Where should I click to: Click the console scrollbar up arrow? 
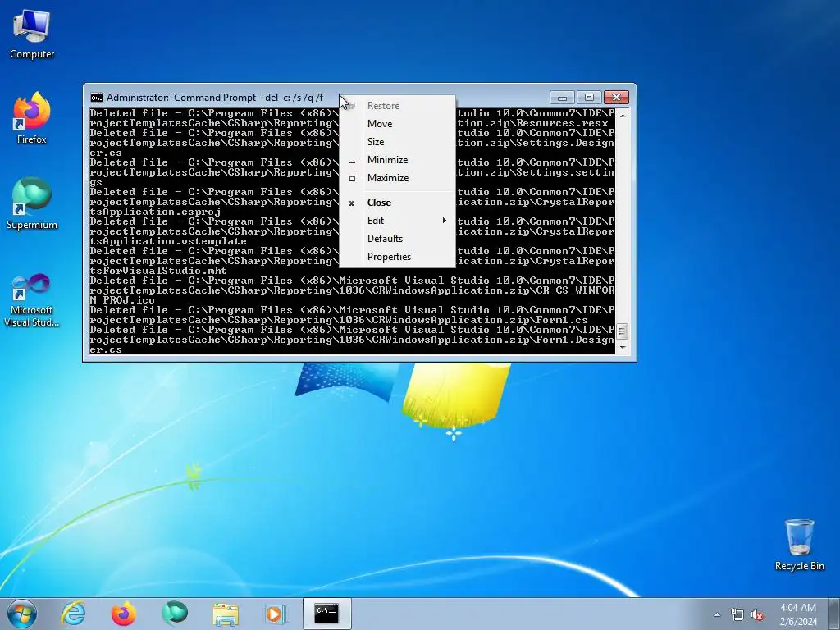[622, 115]
